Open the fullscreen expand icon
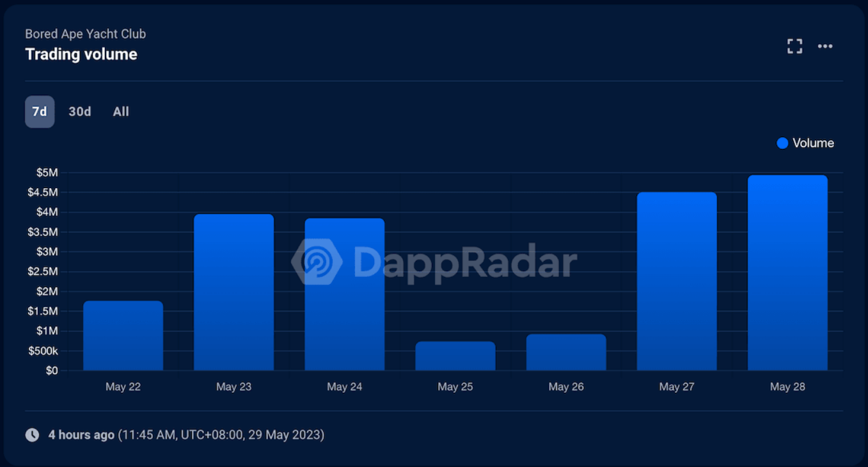 pyautogui.click(x=794, y=46)
